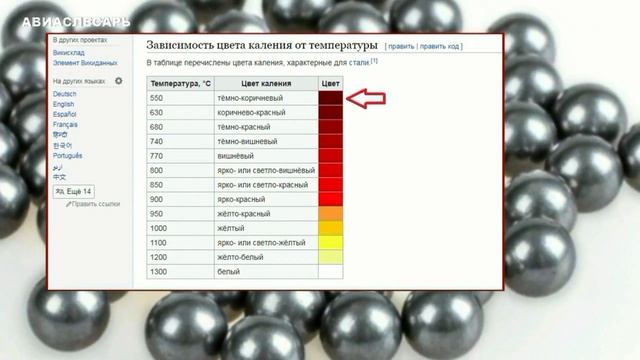640x360 pixels.
Task: Click the В других проектах sidebar heading
Action: (x=80, y=40)
